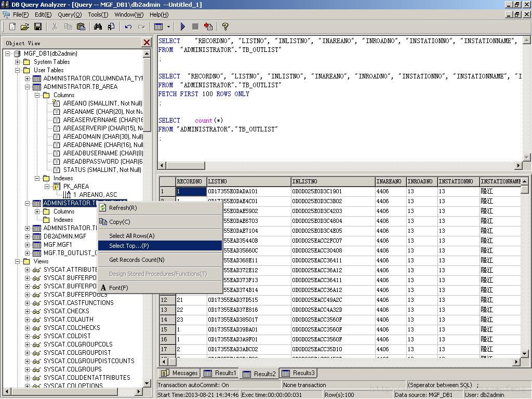Click the Cut scissors icon

point(55,26)
